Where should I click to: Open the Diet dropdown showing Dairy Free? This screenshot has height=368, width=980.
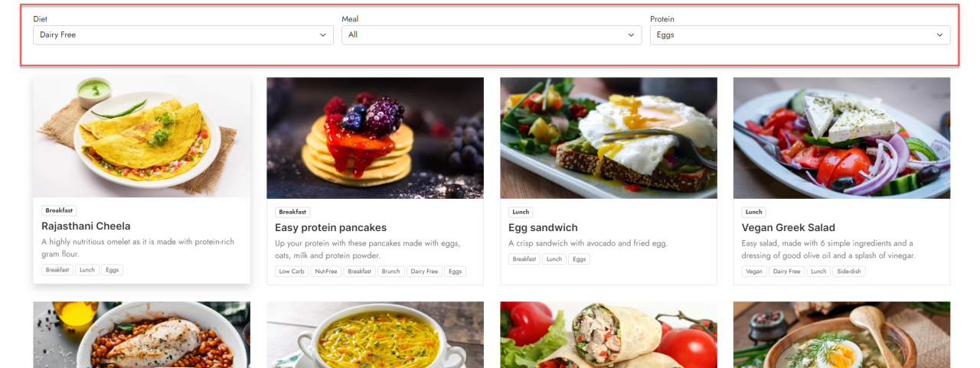[x=183, y=35]
